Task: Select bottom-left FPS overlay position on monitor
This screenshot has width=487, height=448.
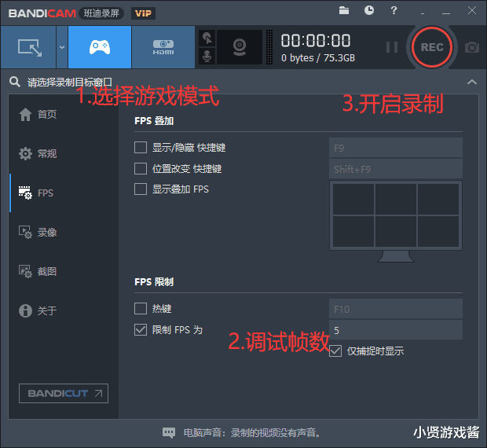Action: [x=353, y=231]
